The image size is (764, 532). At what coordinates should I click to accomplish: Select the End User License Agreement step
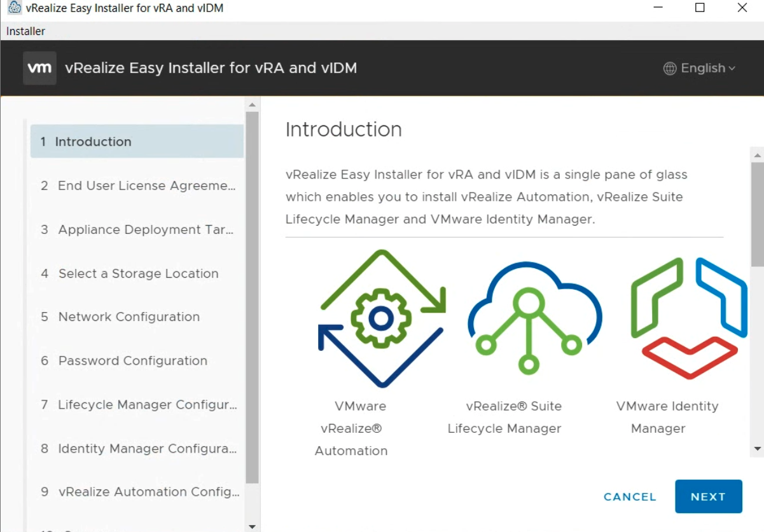137,186
